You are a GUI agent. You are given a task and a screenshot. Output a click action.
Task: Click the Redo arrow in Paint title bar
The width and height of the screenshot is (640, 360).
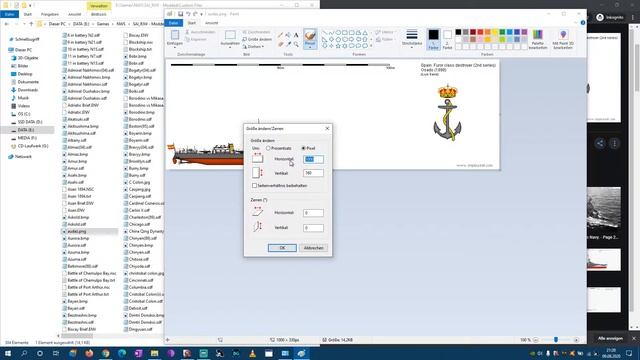pyautogui.click(x=195, y=14)
